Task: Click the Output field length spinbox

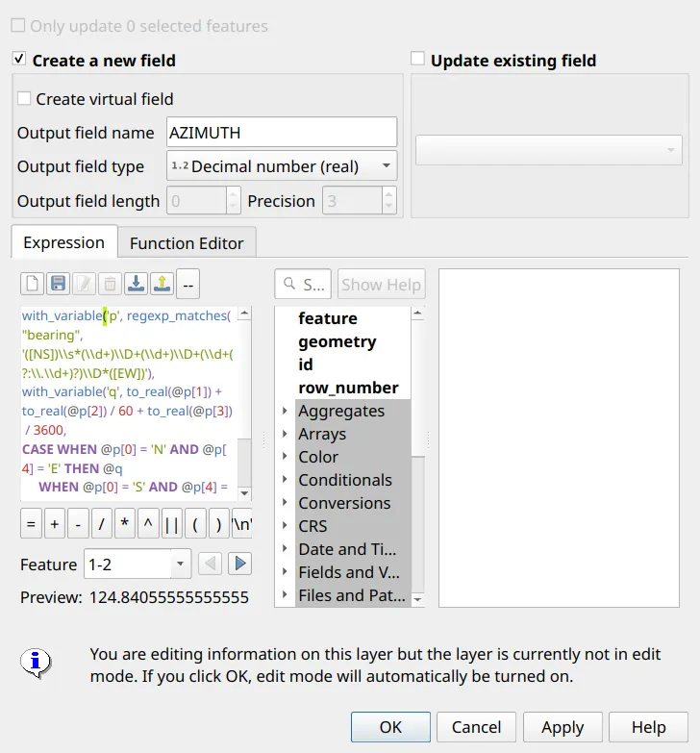Action: tap(204, 201)
